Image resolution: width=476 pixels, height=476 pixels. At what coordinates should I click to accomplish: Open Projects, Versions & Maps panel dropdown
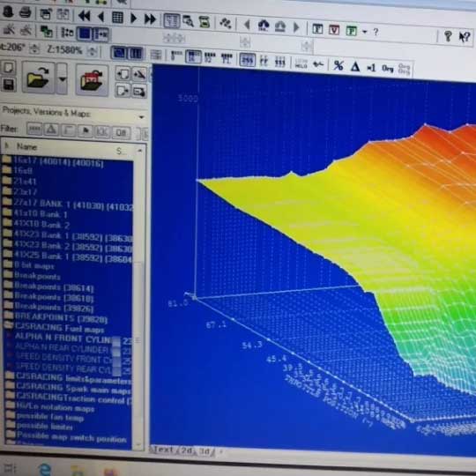[x=141, y=117]
